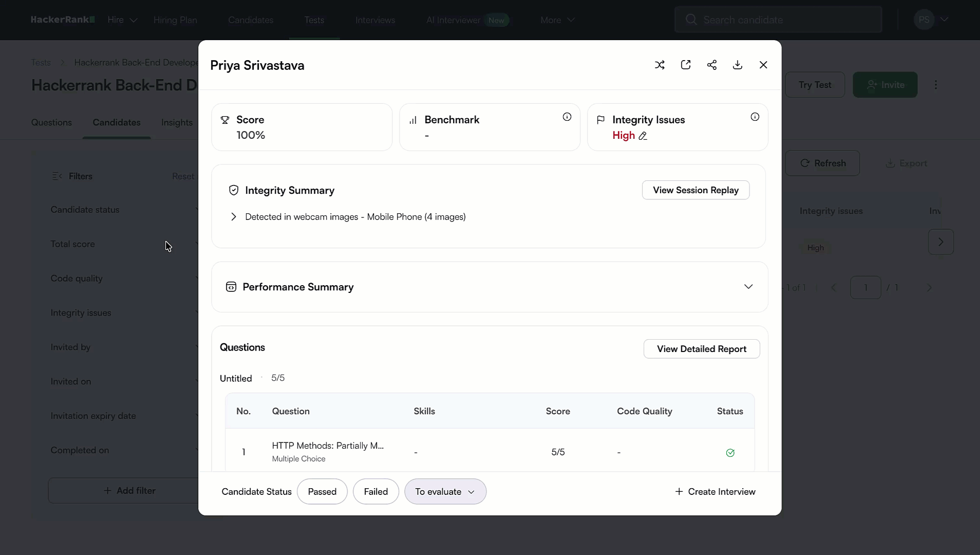This screenshot has height=555, width=980.
Task: Click the shuffle icon in candidate header
Action: [x=659, y=65]
